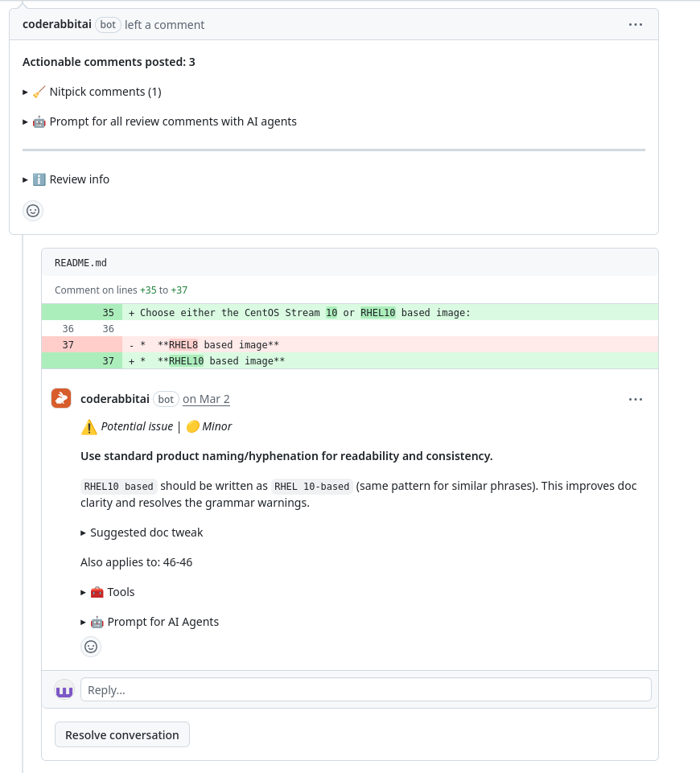The width and height of the screenshot is (700, 773).
Task: Click the orange coderabbitai rabbit avatar
Action: [61, 398]
